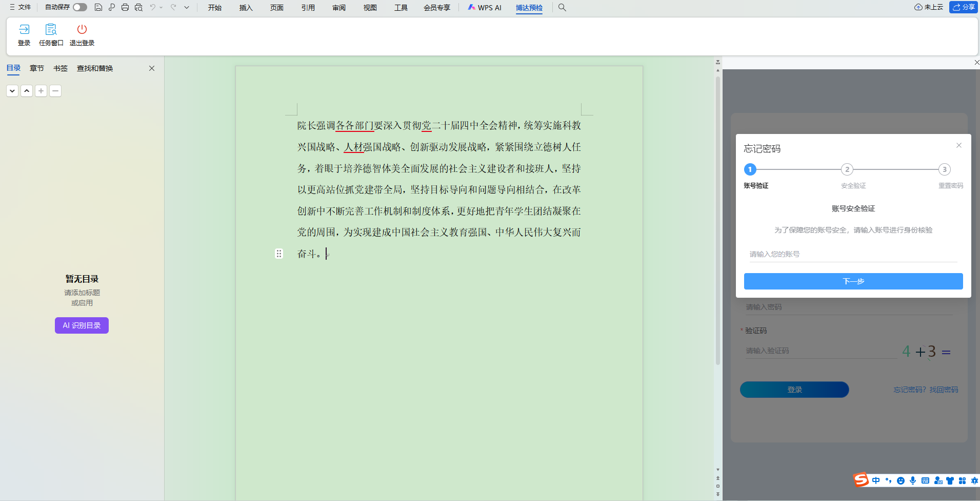The height and width of the screenshot is (501, 980).
Task: Collapse outline with the down chevron button
Action: point(12,91)
